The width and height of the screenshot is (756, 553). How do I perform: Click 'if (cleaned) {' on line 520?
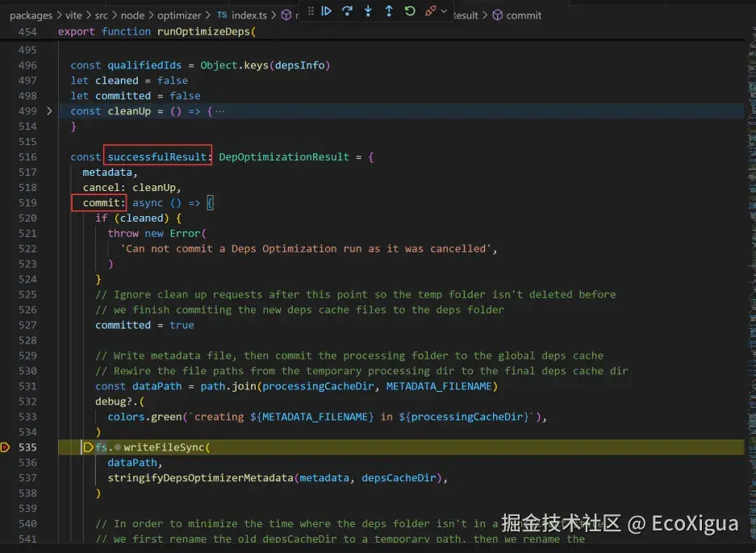coord(139,218)
